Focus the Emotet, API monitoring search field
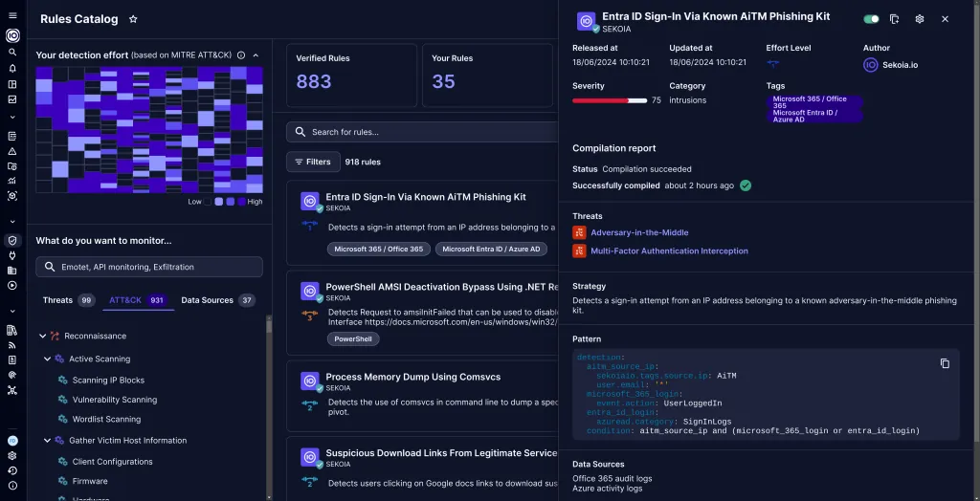Viewport: 980px width, 501px height. [x=149, y=267]
